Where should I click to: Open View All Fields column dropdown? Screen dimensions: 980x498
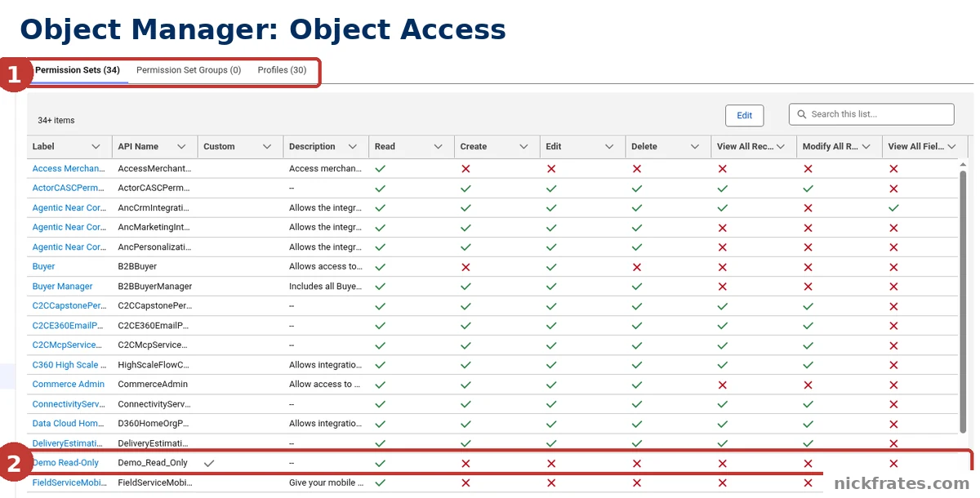tap(951, 147)
